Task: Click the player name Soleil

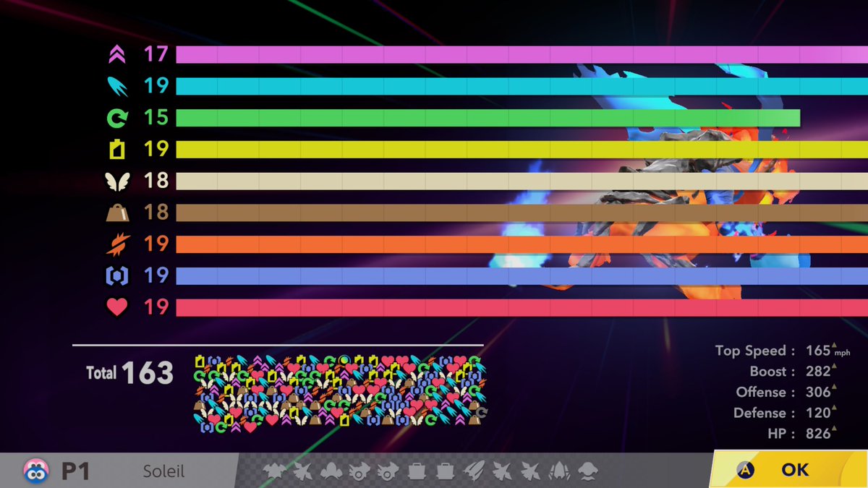Action: click(x=163, y=471)
